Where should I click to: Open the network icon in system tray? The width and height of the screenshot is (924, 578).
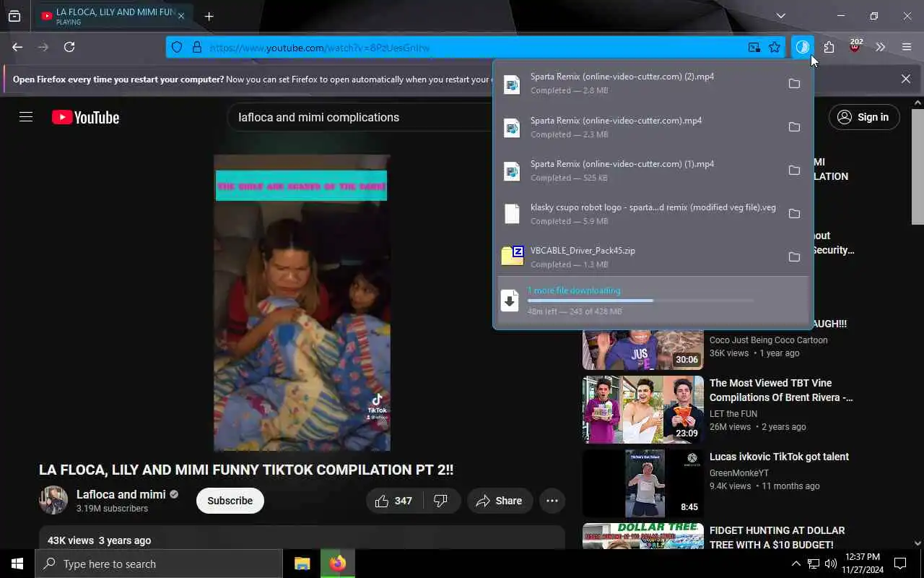pyautogui.click(x=814, y=564)
